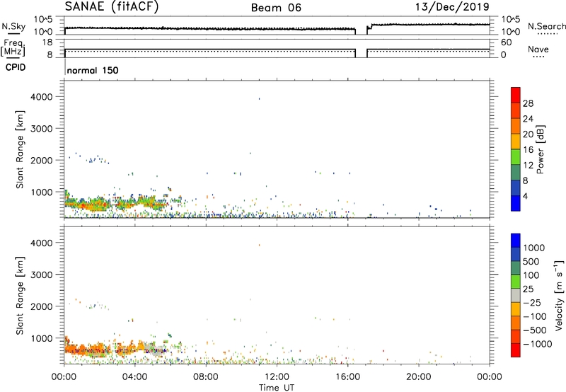Click the blue top segment of Velocity colorbar
566x392 pixels.
tap(516, 241)
